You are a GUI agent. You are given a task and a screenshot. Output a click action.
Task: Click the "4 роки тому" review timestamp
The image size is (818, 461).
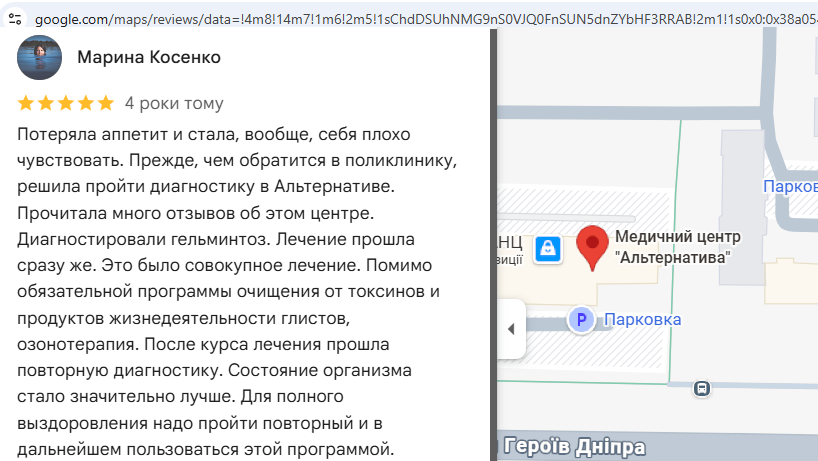click(174, 103)
